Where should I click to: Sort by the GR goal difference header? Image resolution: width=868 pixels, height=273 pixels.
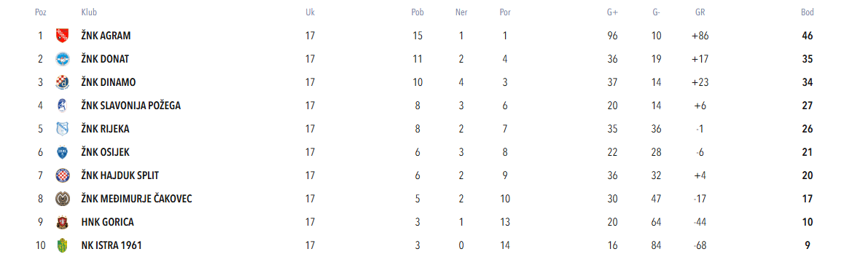700,12
